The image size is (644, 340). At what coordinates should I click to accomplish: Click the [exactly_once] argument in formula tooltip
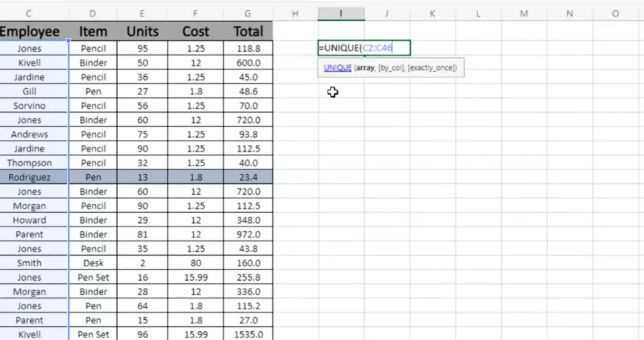coord(433,68)
